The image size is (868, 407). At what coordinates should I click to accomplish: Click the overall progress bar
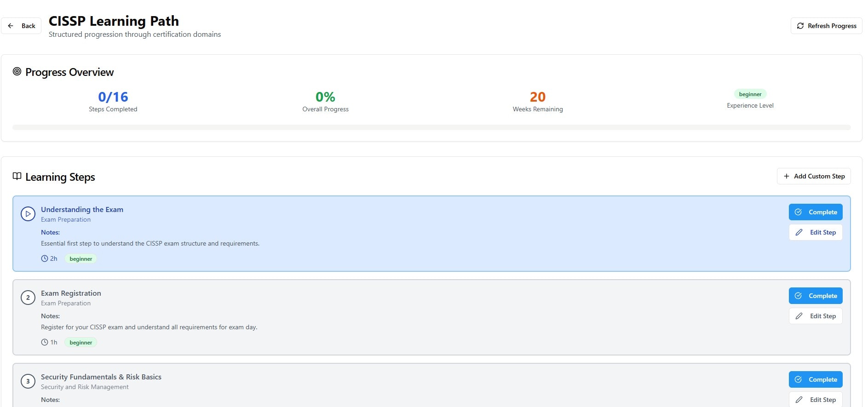(x=431, y=127)
